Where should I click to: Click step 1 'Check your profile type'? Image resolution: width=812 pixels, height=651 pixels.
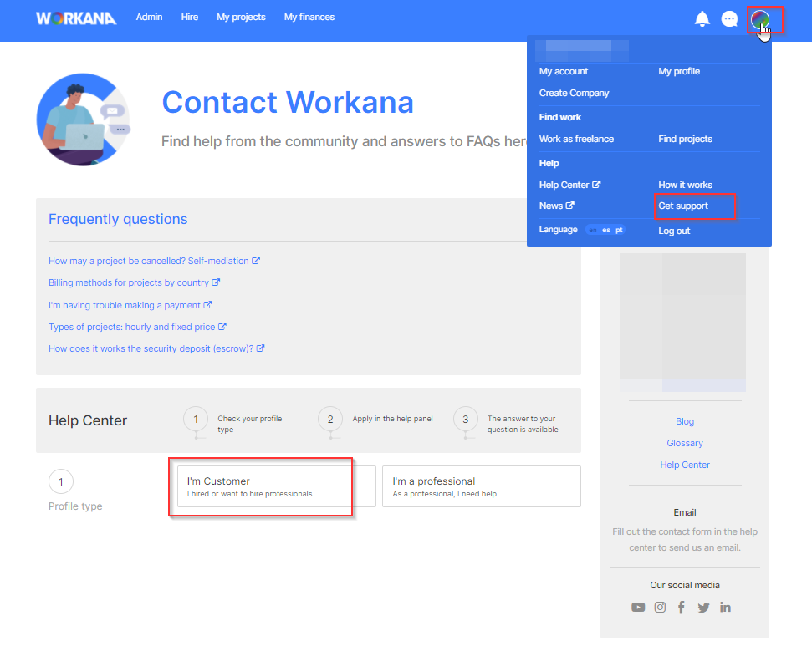click(x=233, y=424)
